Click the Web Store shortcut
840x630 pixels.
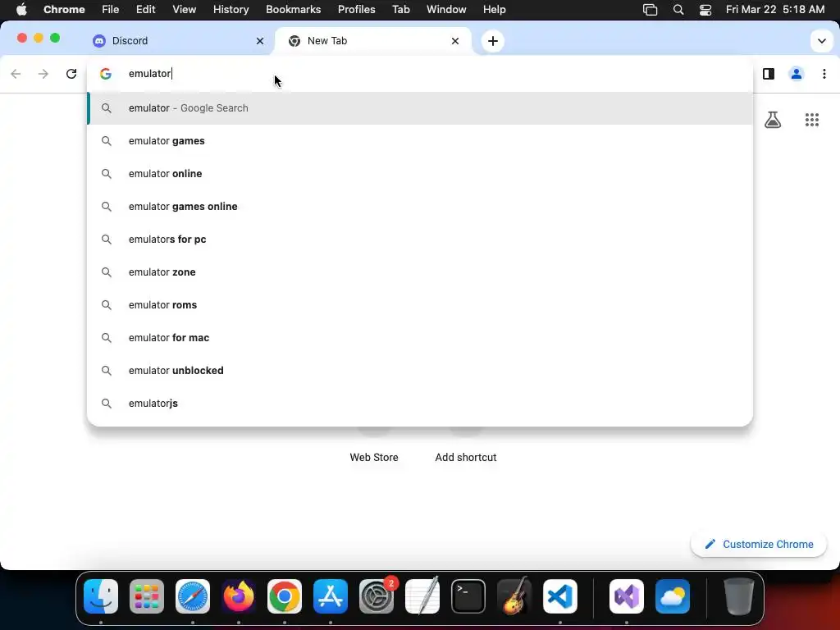[374, 458]
